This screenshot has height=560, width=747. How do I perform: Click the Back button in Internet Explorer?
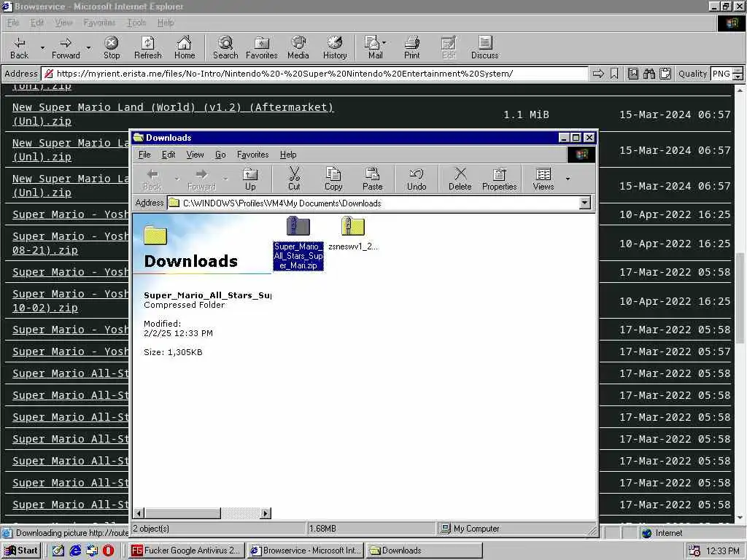tap(19, 47)
